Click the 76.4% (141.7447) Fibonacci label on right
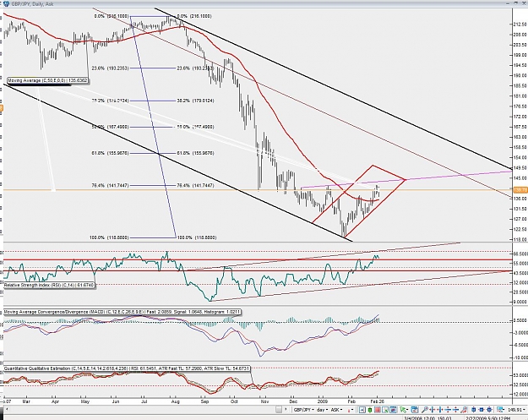The height and width of the screenshot is (420, 528). click(195, 185)
